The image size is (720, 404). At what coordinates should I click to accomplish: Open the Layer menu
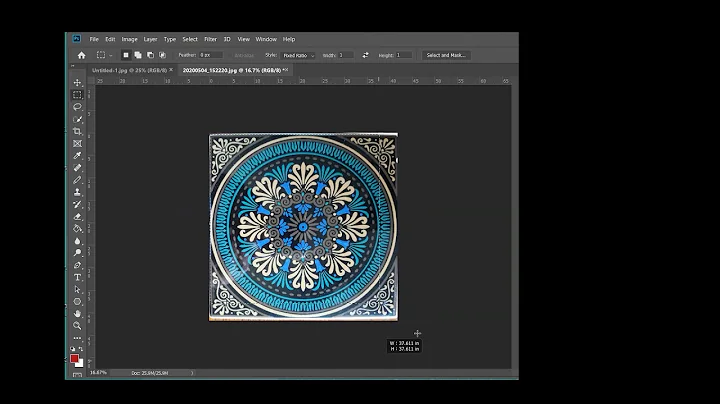point(150,39)
